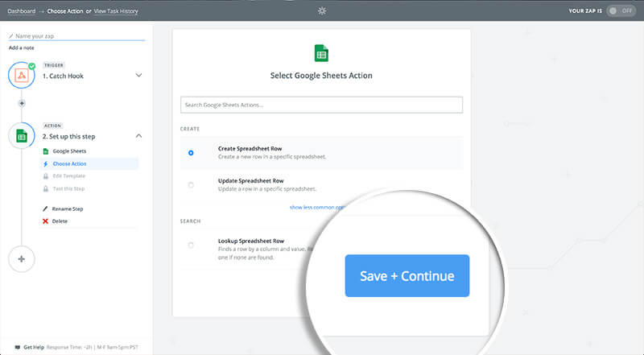Image resolution: width=644 pixels, height=355 pixels.
Task: Click the Name your zap field
Action: (x=76, y=36)
